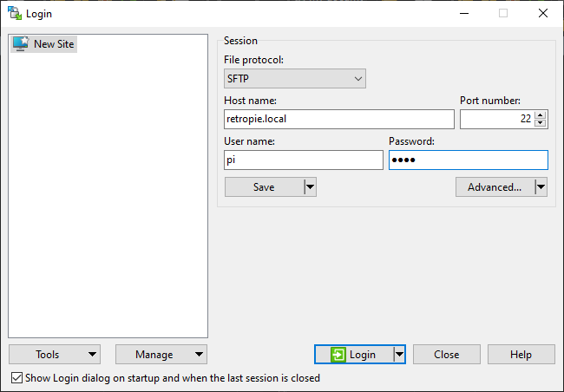Decrease port number with down arrow
Screen dimensions: 564x392
(x=541, y=123)
